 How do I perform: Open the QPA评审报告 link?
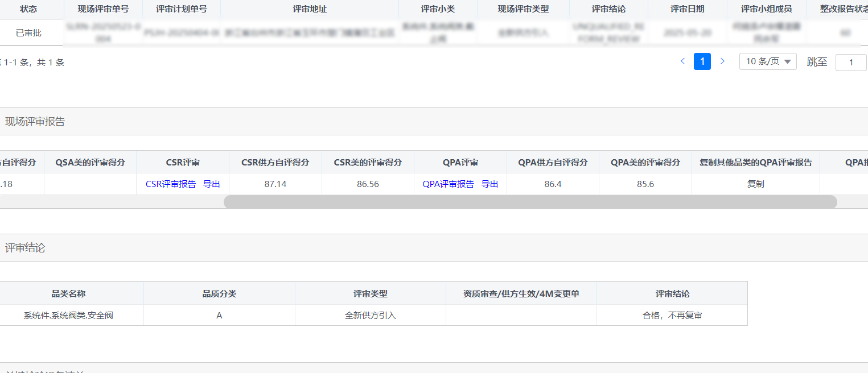click(448, 184)
